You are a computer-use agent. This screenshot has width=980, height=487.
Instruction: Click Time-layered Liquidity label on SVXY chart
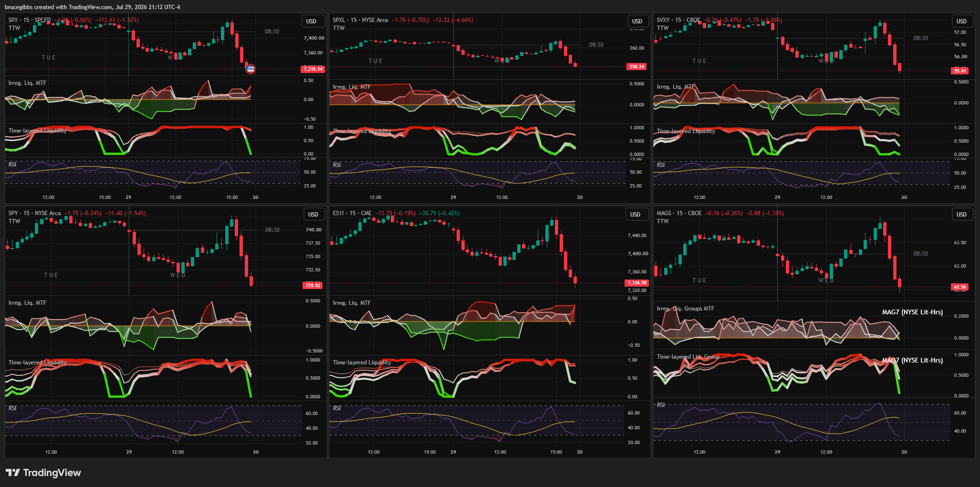point(686,131)
